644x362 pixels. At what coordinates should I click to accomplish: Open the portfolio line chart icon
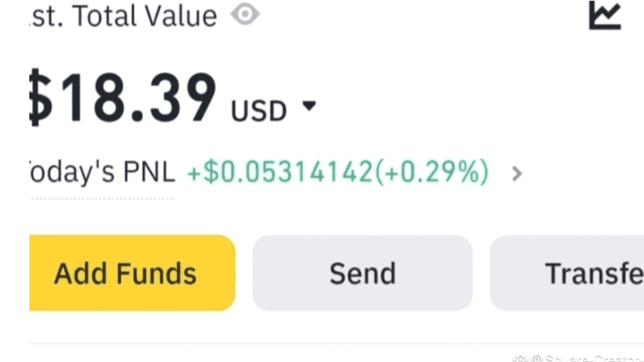click(605, 15)
